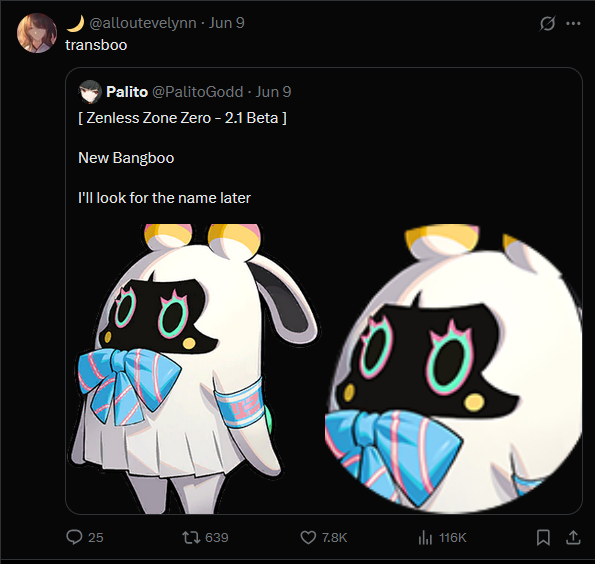Open the full Bangboo image on left
This screenshot has height=564, width=595.
click(x=195, y=369)
